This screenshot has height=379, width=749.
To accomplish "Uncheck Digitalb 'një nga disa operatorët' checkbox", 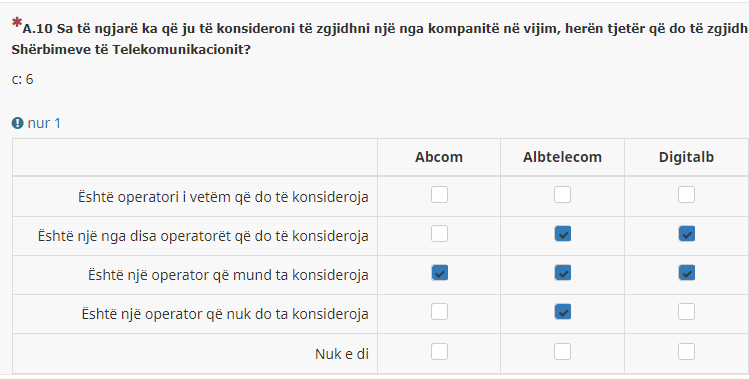I will click(686, 234).
